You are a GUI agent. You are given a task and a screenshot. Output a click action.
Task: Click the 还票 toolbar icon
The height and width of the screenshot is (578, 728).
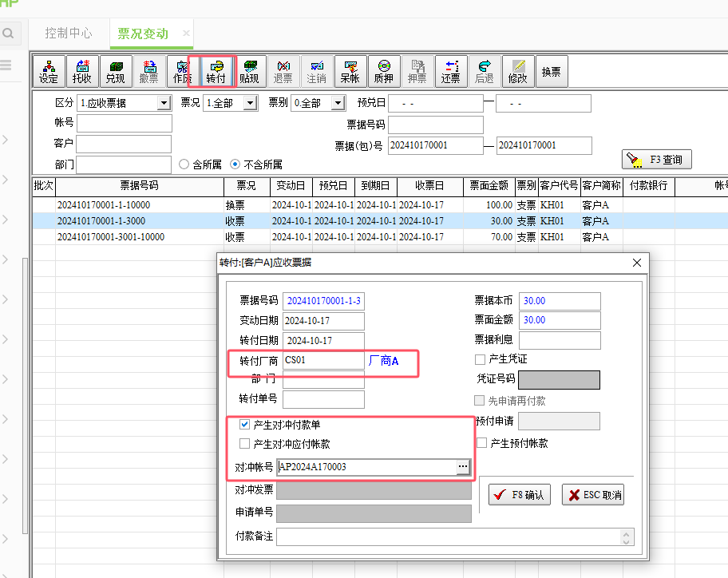click(450, 71)
